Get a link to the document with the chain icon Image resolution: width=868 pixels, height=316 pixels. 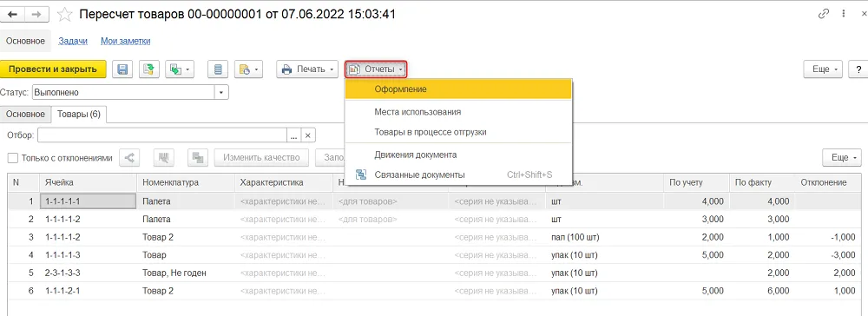point(823,15)
